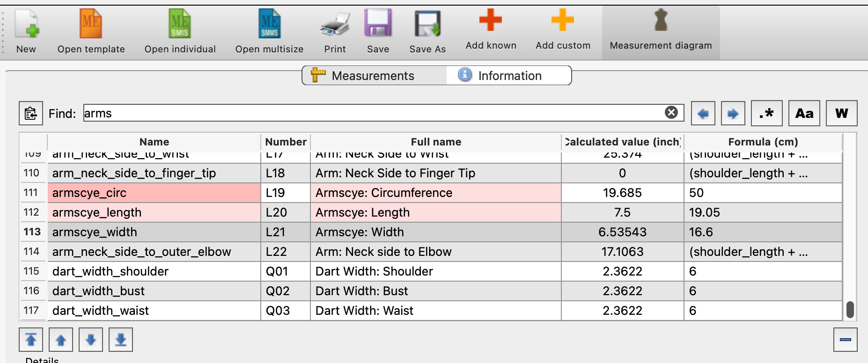
Task: Toggle whole word matching button
Action: point(841,113)
